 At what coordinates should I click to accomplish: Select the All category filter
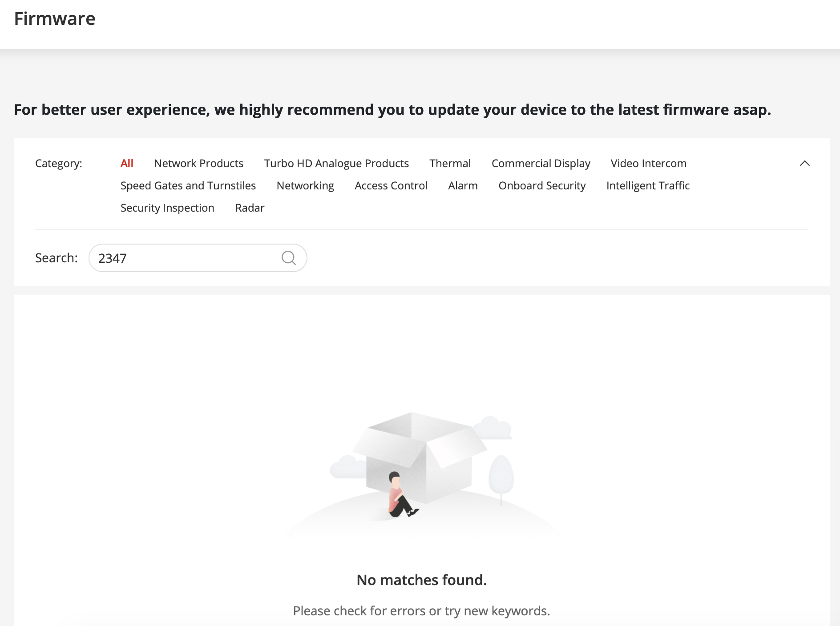click(x=127, y=163)
